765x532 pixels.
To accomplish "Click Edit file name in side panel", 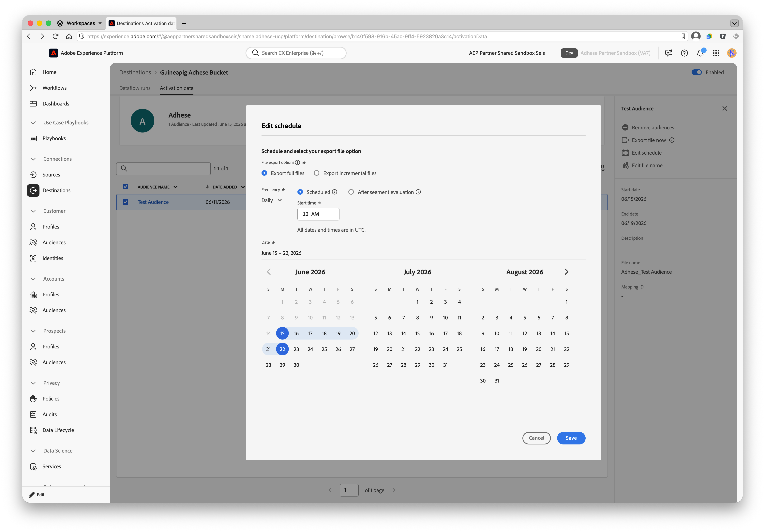I will pyautogui.click(x=642, y=165).
